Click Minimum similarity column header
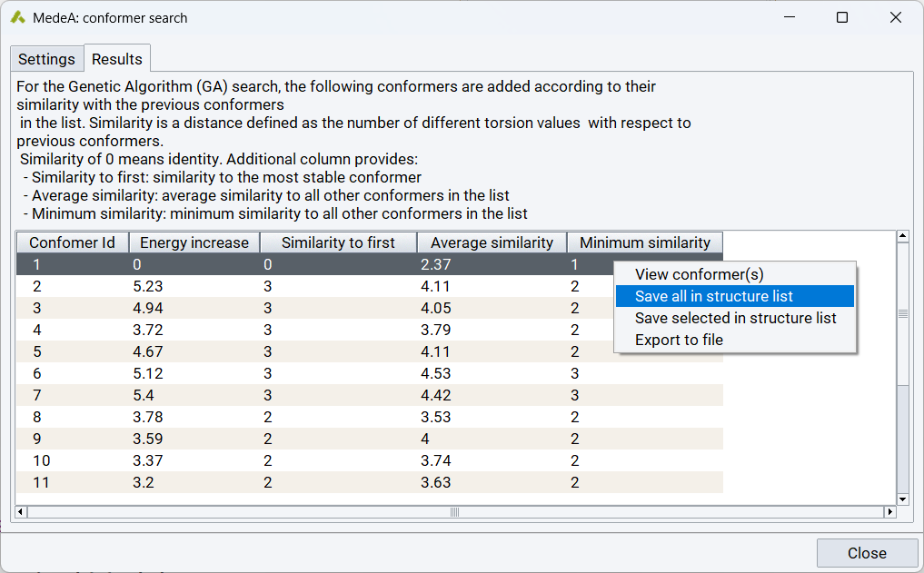924x573 pixels. (645, 242)
